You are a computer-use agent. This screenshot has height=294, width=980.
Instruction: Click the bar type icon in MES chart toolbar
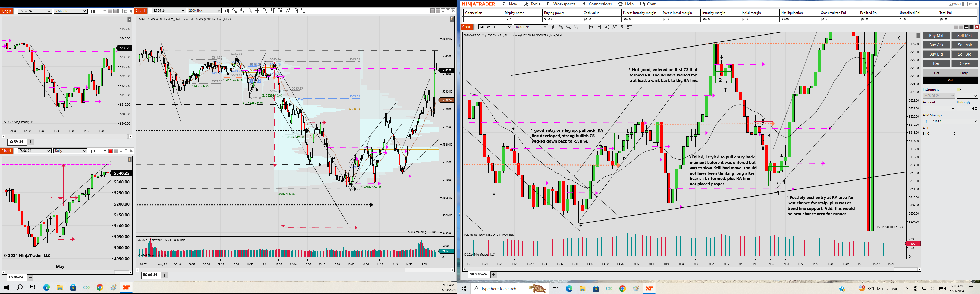(553, 27)
